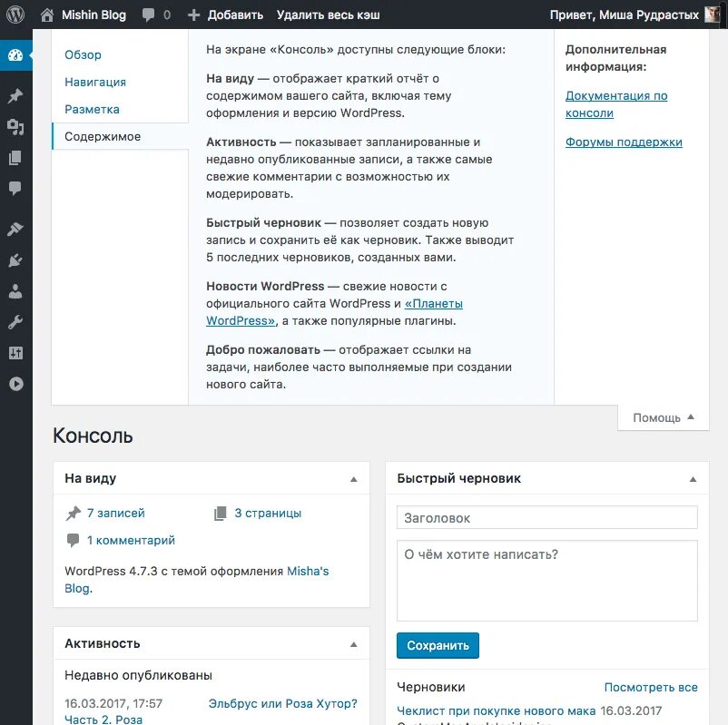Focus the Заголовок input field
This screenshot has width=728, height=725.
coord(547,517)
